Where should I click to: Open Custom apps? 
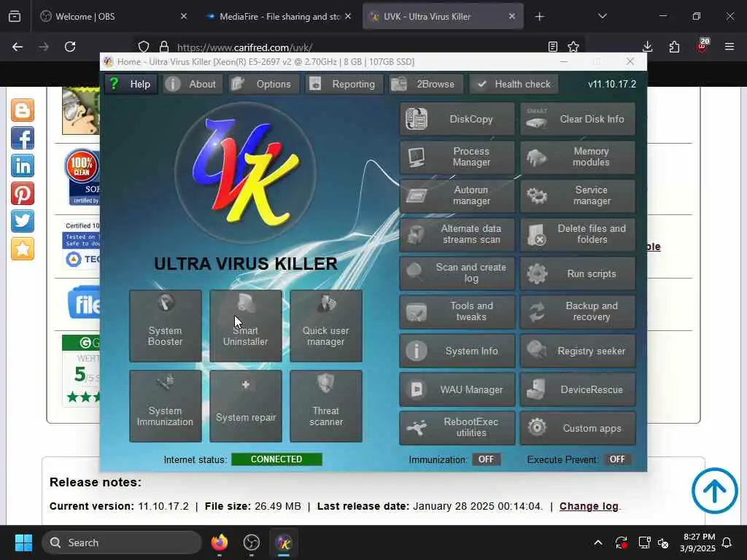click(x=578, y=428)
